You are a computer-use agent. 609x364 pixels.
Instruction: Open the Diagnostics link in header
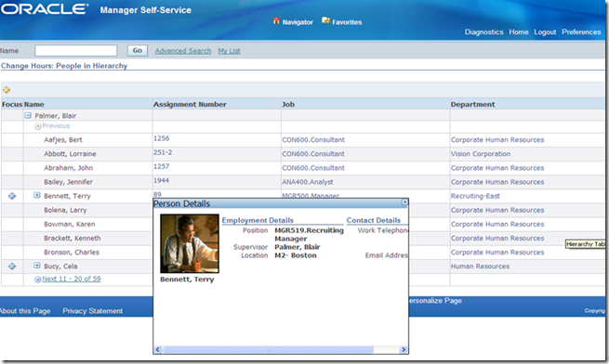click(483, 32)
